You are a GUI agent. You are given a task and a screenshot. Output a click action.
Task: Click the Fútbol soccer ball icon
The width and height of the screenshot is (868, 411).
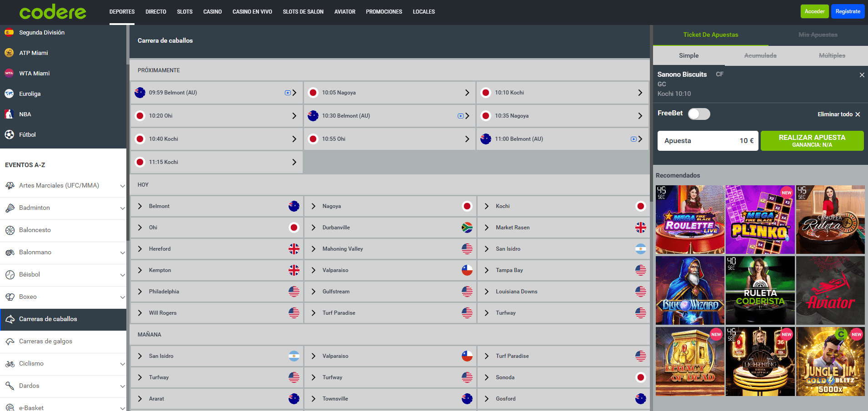9,134
